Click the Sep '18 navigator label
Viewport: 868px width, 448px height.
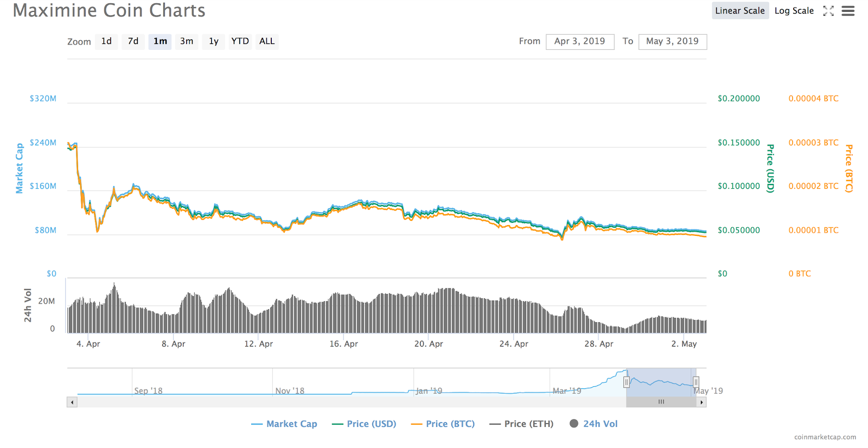pos(148,391)
